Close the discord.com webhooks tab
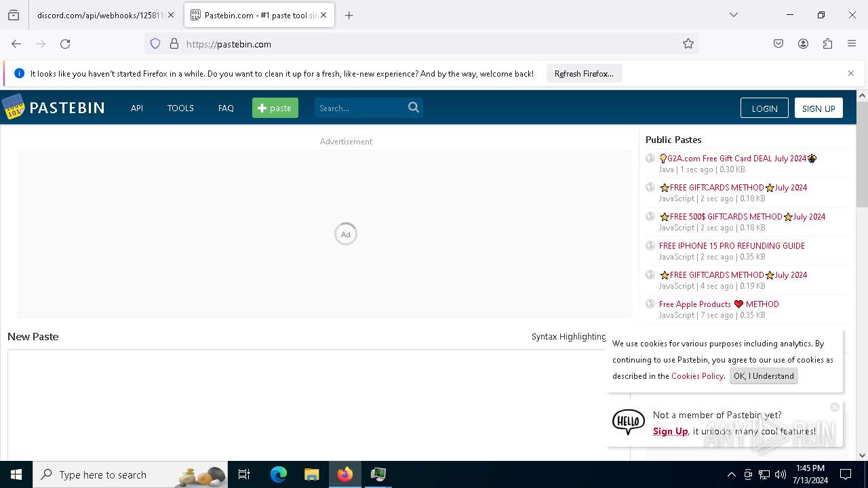Image resolution: width=868 pixels, height=488 pixels. 171,15
